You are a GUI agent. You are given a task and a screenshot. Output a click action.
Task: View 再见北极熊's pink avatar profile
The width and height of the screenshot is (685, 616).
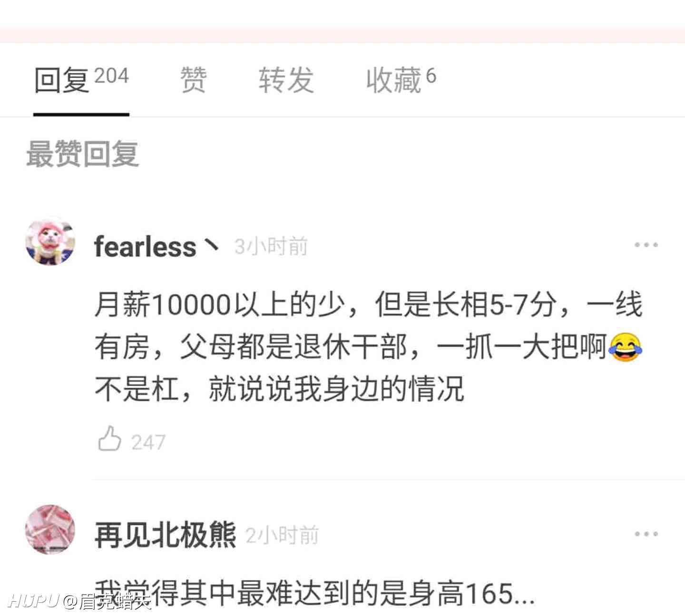coord(50,529)
